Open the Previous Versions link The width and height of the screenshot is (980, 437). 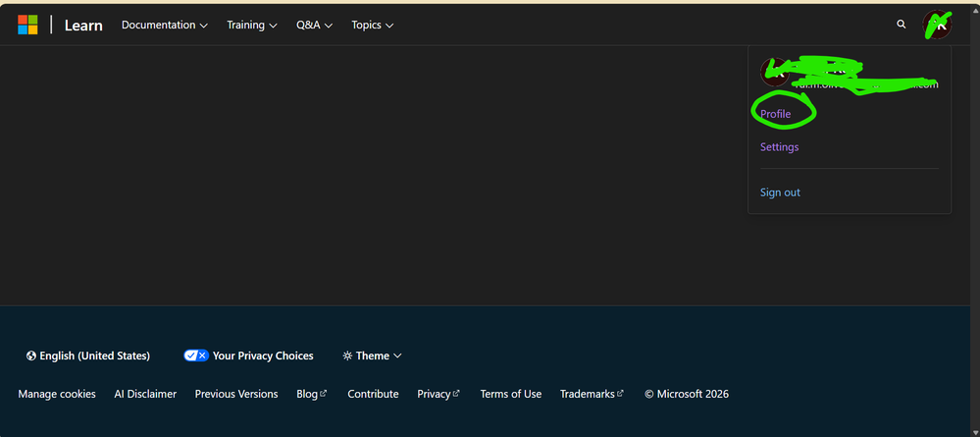pos(236,394)
